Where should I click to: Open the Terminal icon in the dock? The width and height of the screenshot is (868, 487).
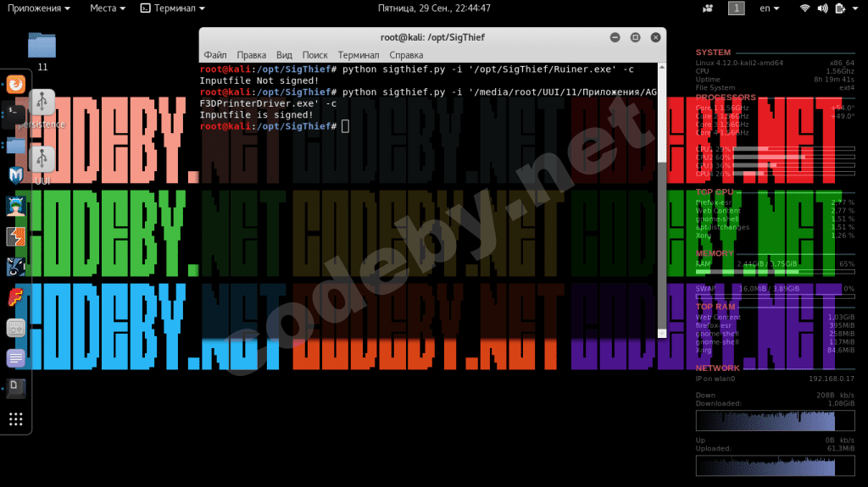click(15, 114)
